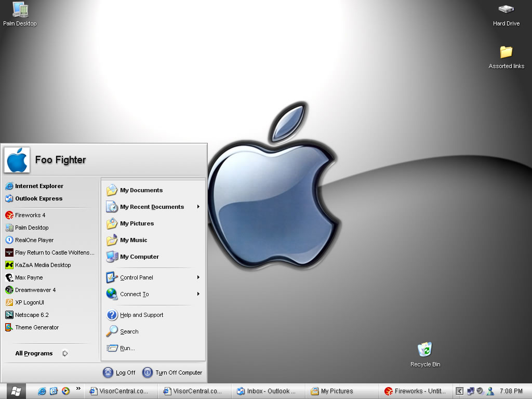Expand the Control Panel submenu arrow

click(198, 277)
